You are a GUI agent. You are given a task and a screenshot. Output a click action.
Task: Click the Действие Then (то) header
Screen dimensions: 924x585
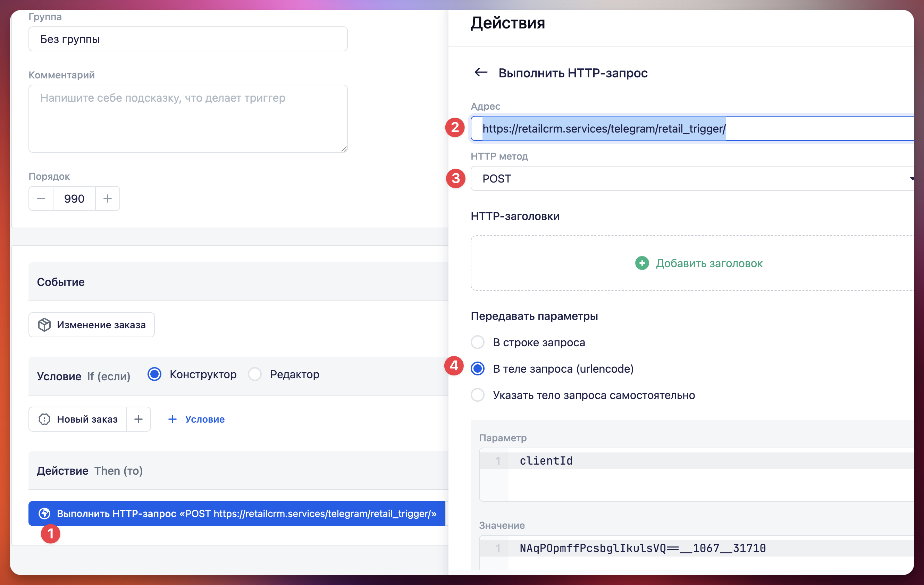point(238,470)
